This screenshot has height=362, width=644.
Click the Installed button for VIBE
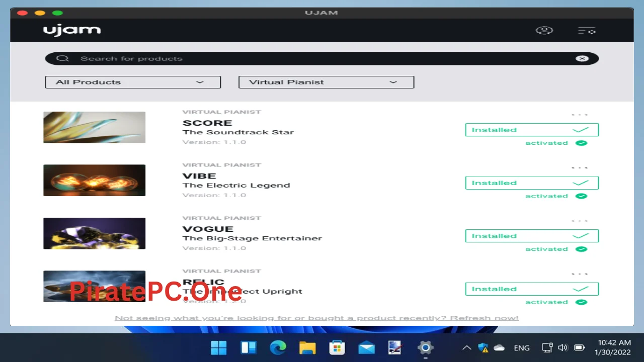click(x=532, y=183)
